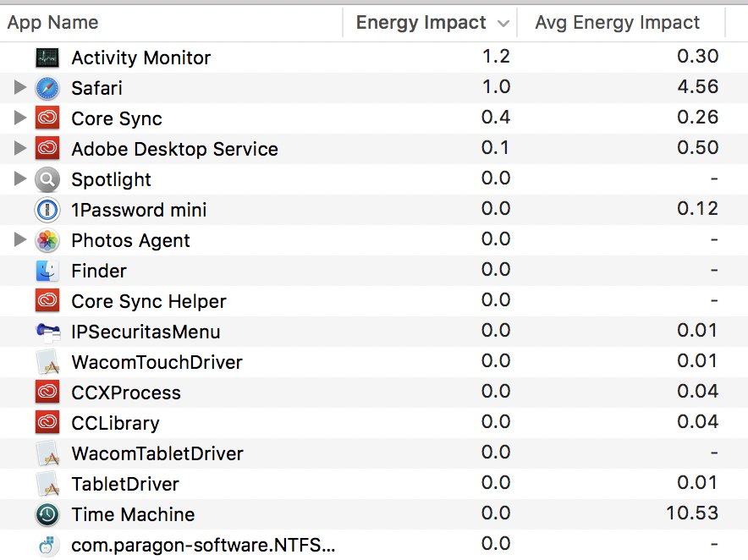Select the Photos Agent process name
The width and height of the screenshot is (748, 560).
130,241
